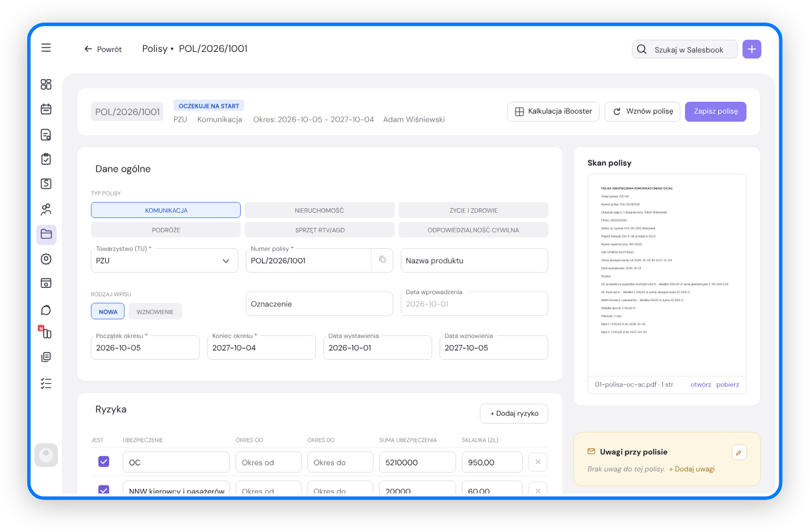The image size is (810, 532).
Task: Click the pobierz link under scan
Action: tap(728, 384)
